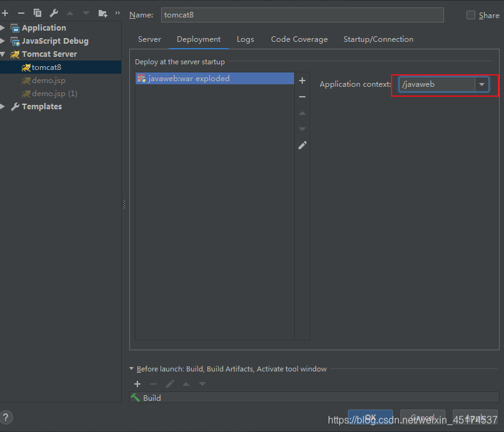Switch to the Server tab
504x432 pixels.
click(149, 39)
